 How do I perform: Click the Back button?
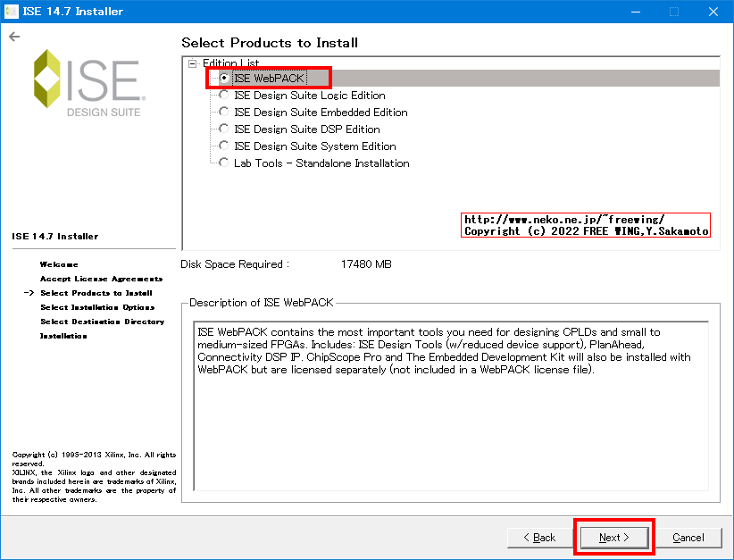tap(539, 537)
